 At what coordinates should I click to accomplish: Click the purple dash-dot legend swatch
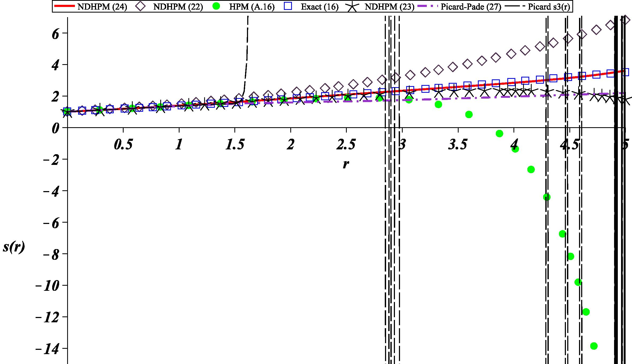(x=428, y=6)
